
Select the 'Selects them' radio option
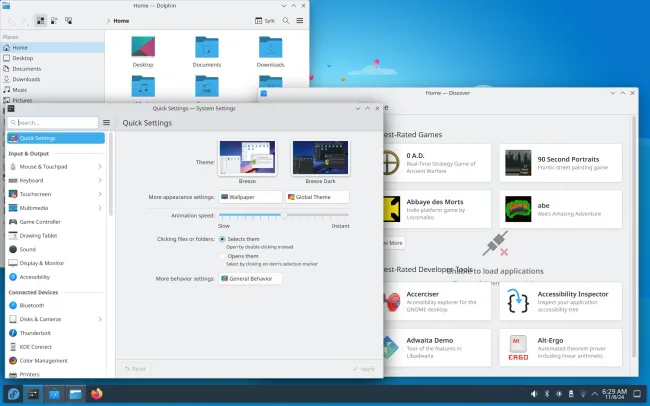click(222, 239)
